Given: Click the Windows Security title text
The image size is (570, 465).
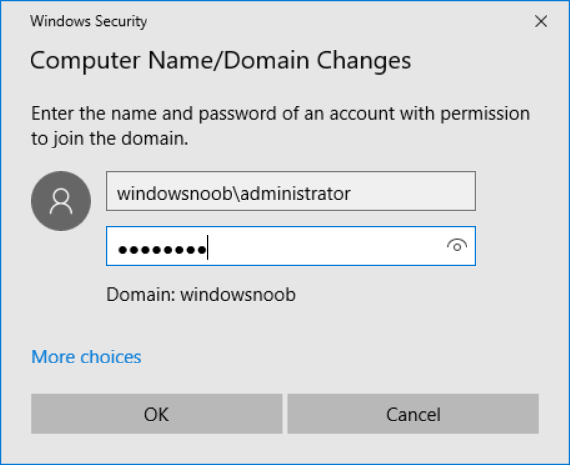Looking at the screenshot, I should tap(88, 21).
